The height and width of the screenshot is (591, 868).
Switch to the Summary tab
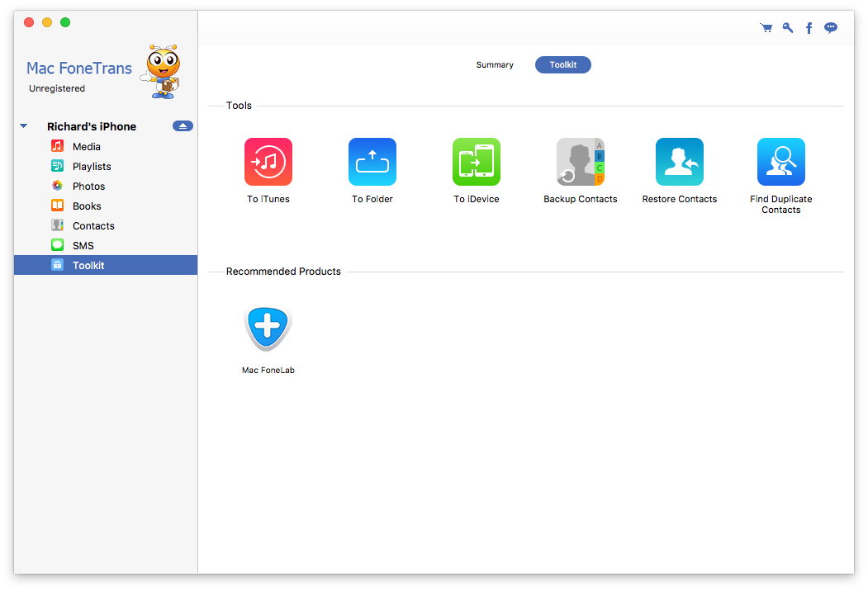tap(495, 64)
